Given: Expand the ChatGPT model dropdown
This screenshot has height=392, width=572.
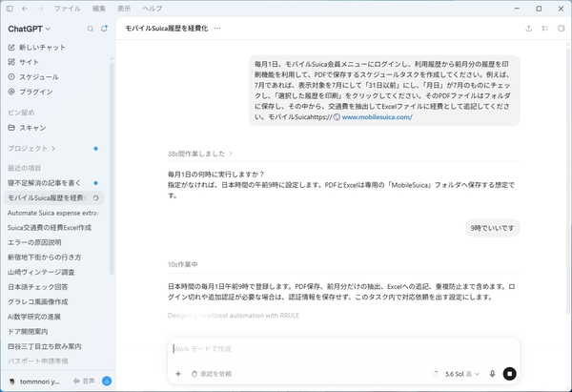Looking at the screenshot, I should (30, 29).
